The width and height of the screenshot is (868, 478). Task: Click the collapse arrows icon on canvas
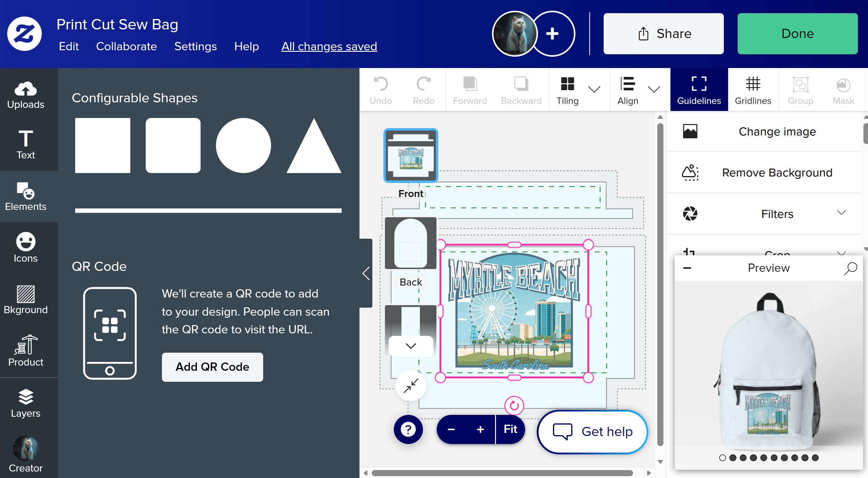pos(411,385)
